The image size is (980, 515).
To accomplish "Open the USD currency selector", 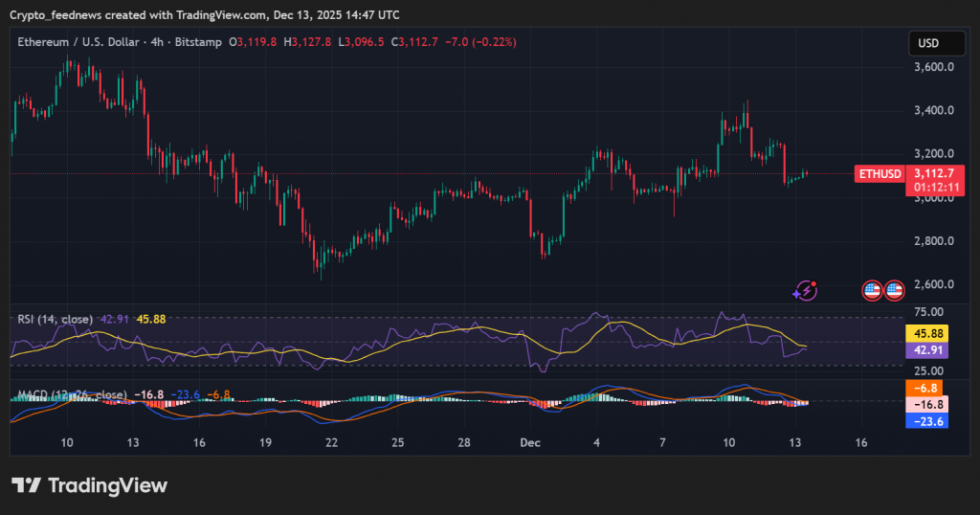I will tap(928, 43).
